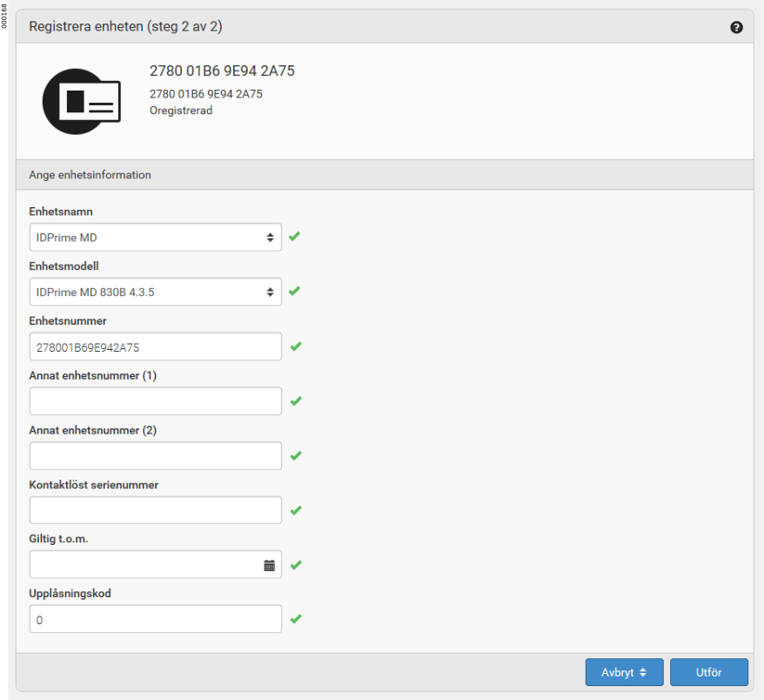Image resolution: width=764 pixels, height=700 pixels.
Task: Click the smart card device icon
Action: (x=82, y=101)
